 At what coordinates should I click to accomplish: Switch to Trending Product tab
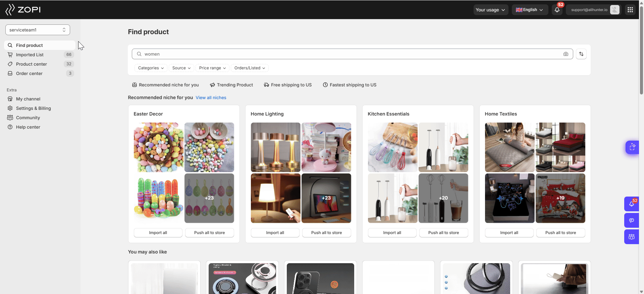click(231, 85)
